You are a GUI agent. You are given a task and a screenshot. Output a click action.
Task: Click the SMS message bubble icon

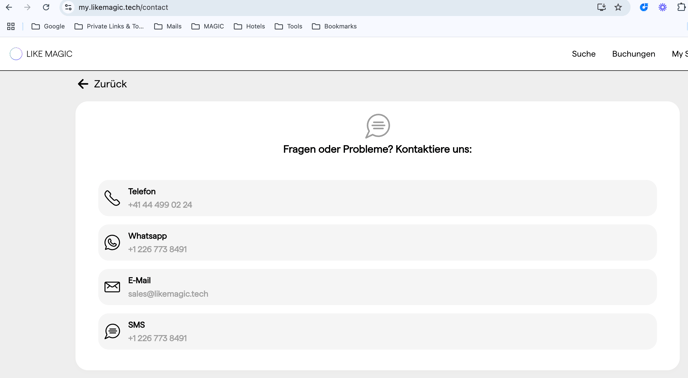pos(112,331)
